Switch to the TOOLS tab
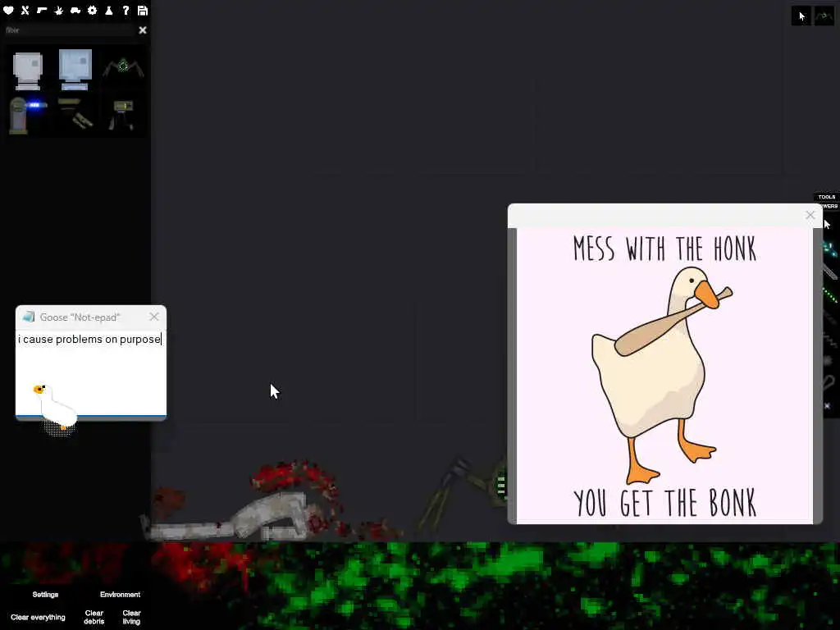 [827, 197]
